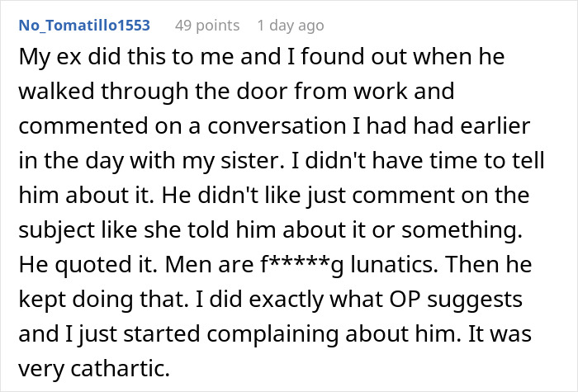Click the word "suggests" in the comment

[475, 300]
